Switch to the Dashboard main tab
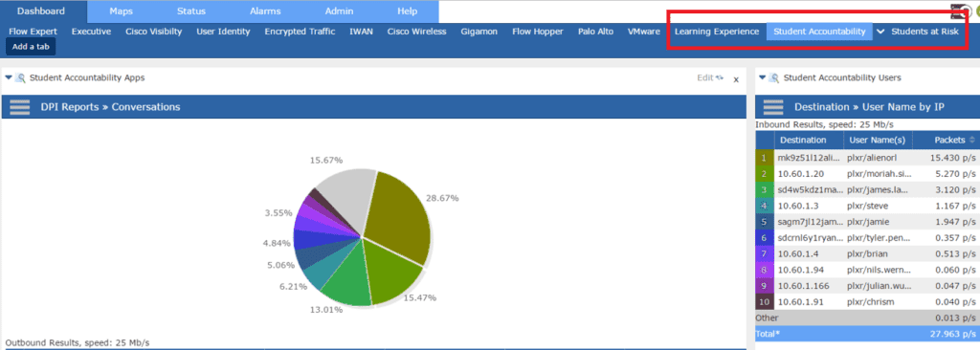Screen dimensions: 980x350 coord(40,11)
